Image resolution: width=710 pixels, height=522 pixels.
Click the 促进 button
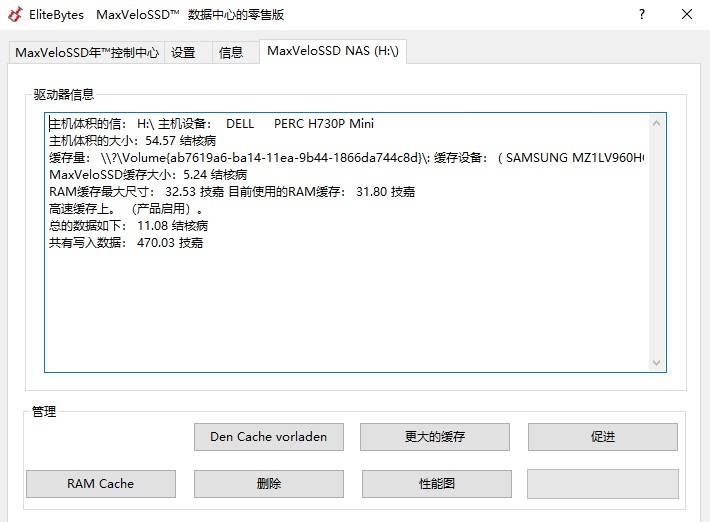603,437
